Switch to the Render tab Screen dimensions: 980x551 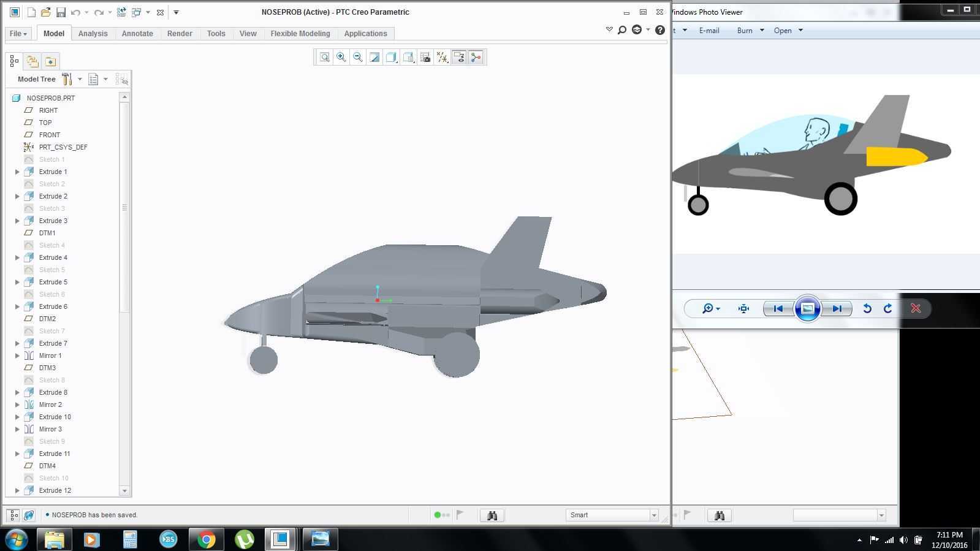180,34
